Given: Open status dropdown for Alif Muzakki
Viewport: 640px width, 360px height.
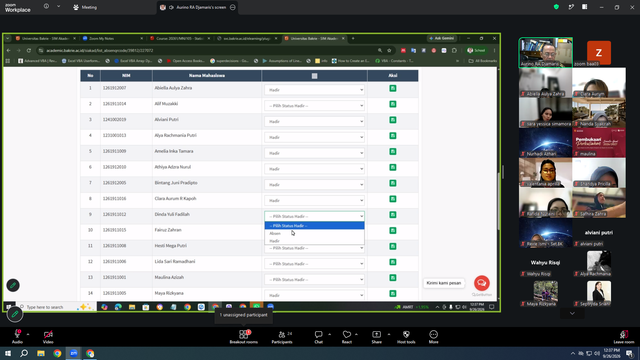Looking at the screenshot, I should point(314,106).
